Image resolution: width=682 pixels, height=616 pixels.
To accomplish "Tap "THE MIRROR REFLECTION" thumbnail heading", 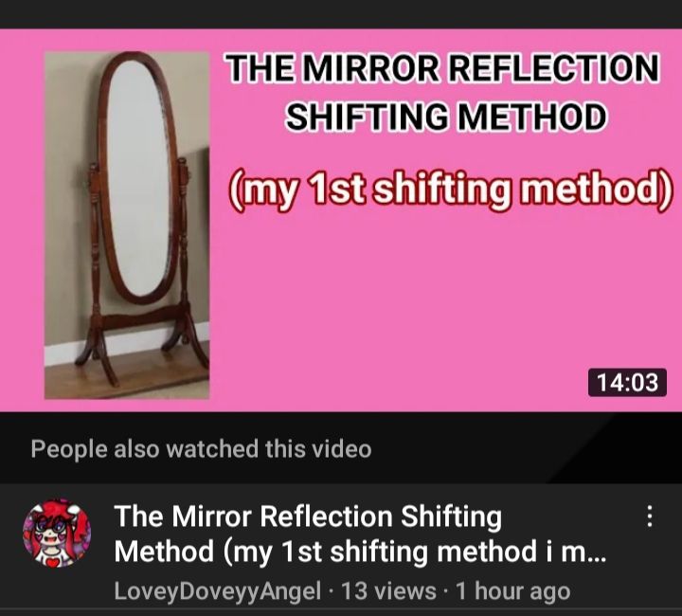I will pyautogui.click(x=442, y=68).
